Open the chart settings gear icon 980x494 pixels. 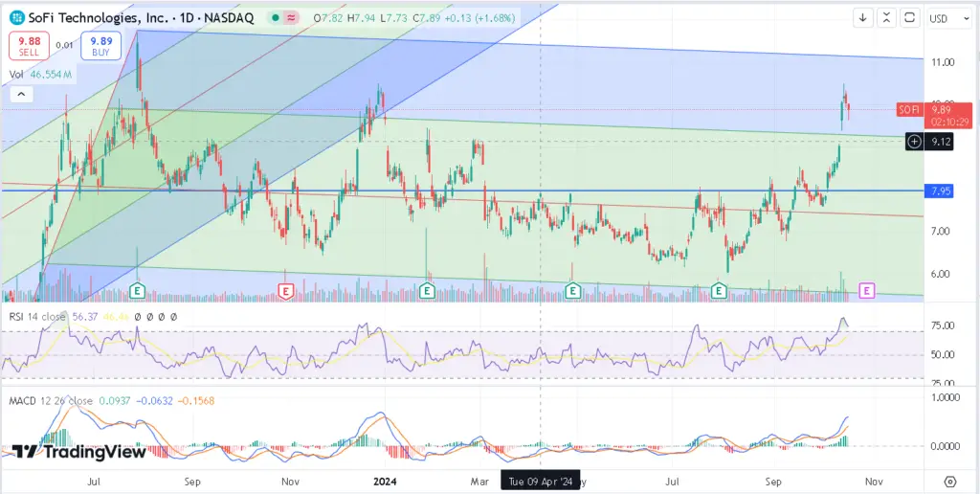point(950,482)
